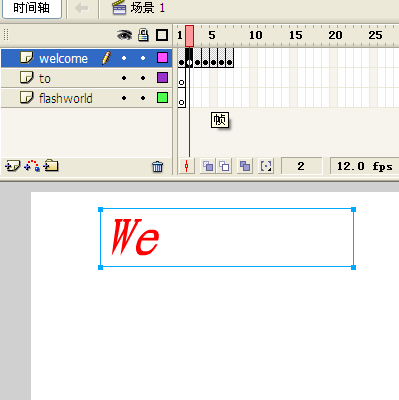Viewport: 399px width, 400px height.
Task: Click the delete layer trash icon
Action: [x=158, y=166]
